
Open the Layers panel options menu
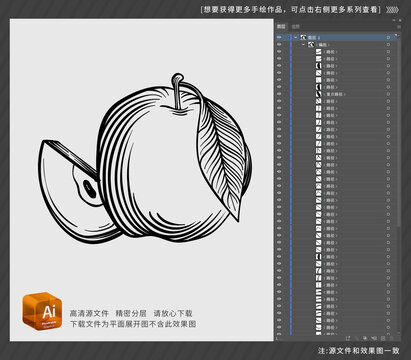click(399, 26)
